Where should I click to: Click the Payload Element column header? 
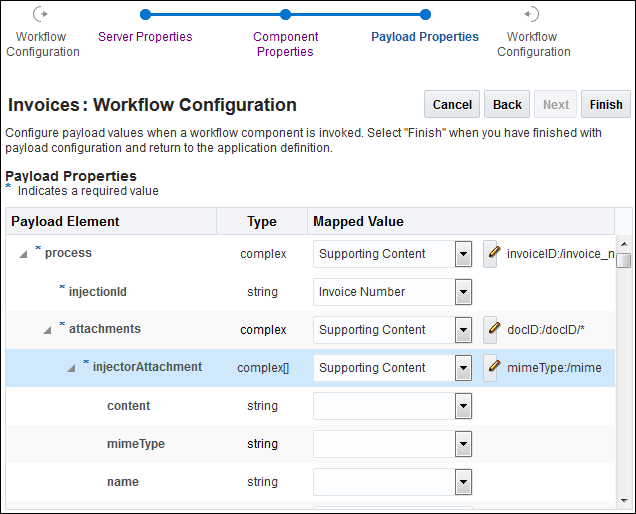[111, 222]
